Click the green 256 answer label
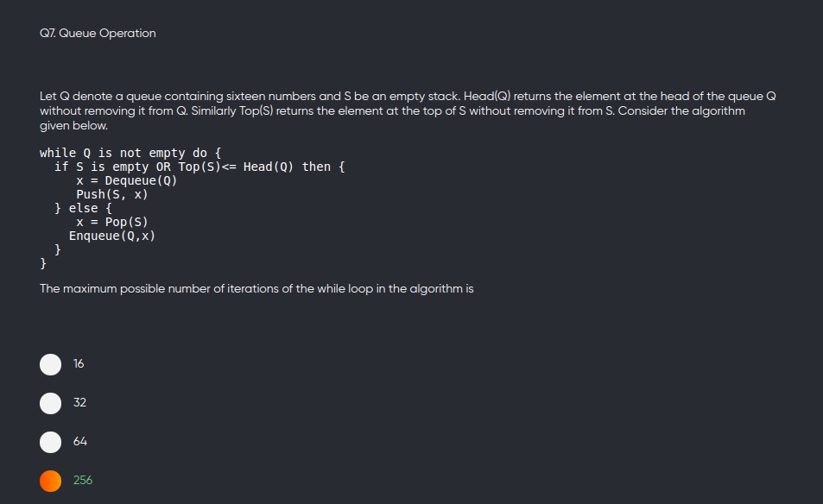 (83, 480)
